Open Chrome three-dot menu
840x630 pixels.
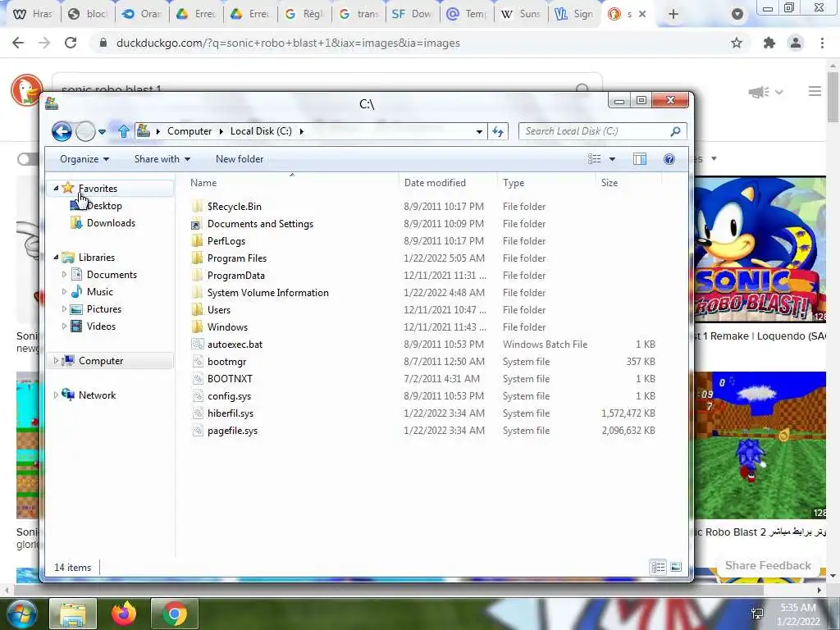822,43
